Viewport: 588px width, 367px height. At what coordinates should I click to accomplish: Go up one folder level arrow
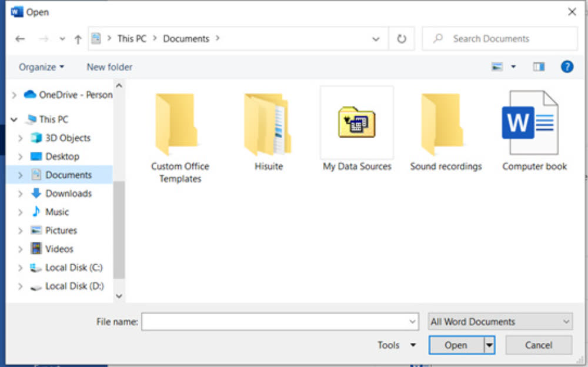click(x=78, y=39)
